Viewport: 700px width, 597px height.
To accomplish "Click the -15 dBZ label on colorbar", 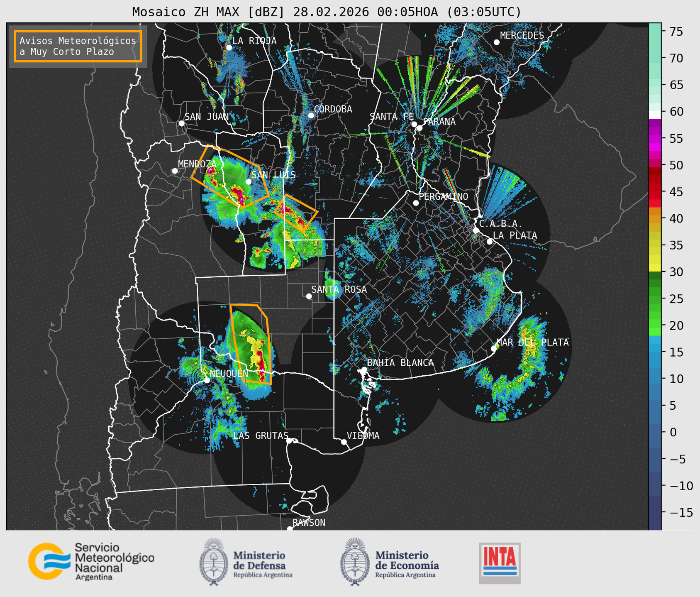I will pyautogui.click(x=681, y=512).
